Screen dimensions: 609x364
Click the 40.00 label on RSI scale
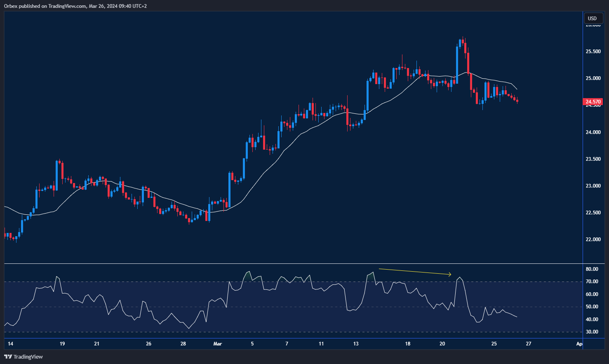[x=592, y=319]
